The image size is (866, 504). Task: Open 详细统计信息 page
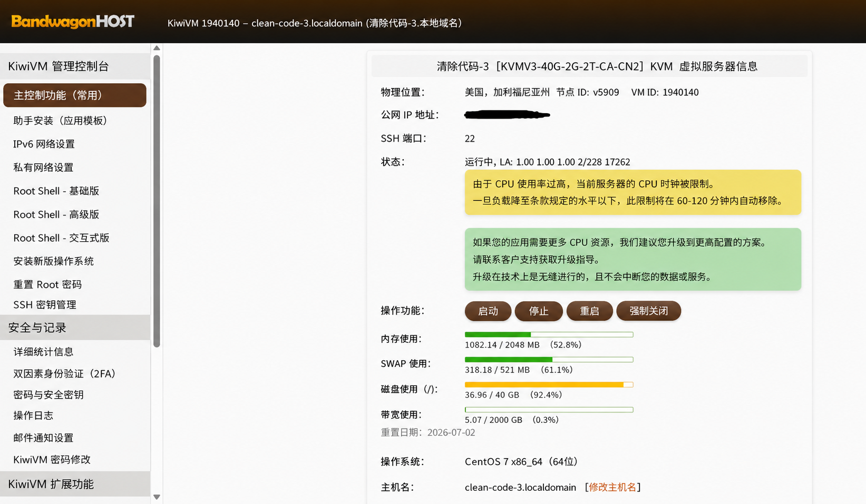click(43, 352)
